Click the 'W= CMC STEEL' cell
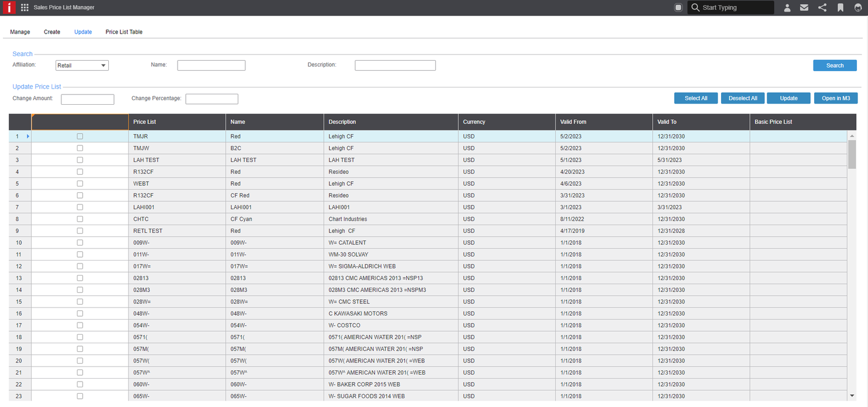 [x=391, y=302]
